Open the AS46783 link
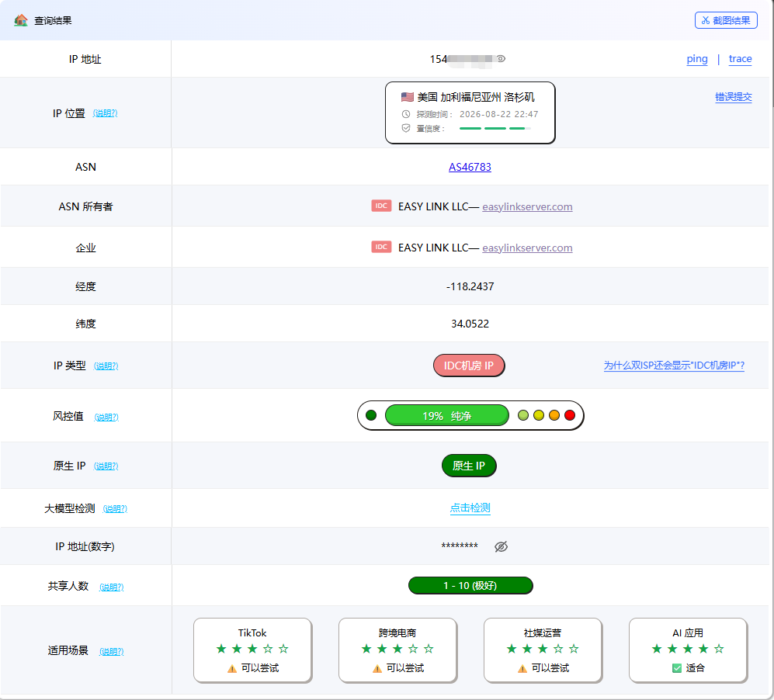 470,167
